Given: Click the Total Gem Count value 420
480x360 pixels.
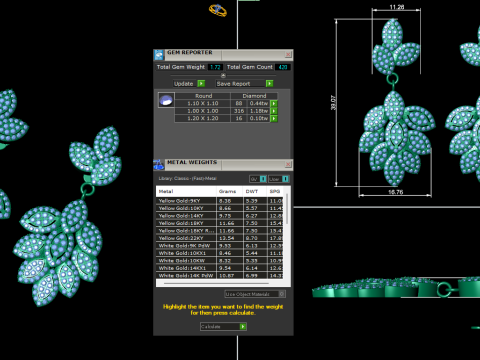Looking at the screenshot, I should point(283,67).
